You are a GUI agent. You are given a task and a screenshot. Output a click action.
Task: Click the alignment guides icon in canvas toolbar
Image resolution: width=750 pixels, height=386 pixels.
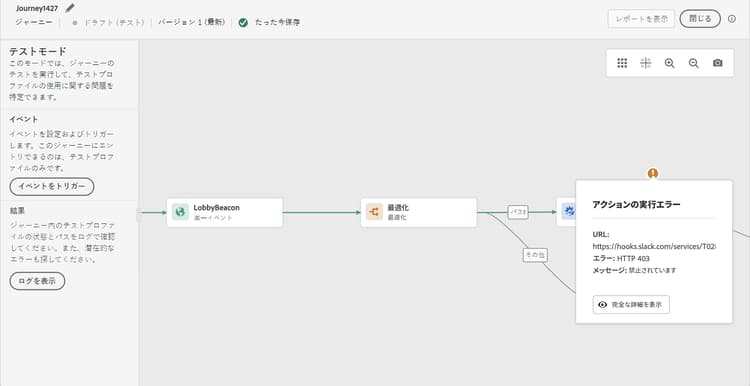coord(646,63)
